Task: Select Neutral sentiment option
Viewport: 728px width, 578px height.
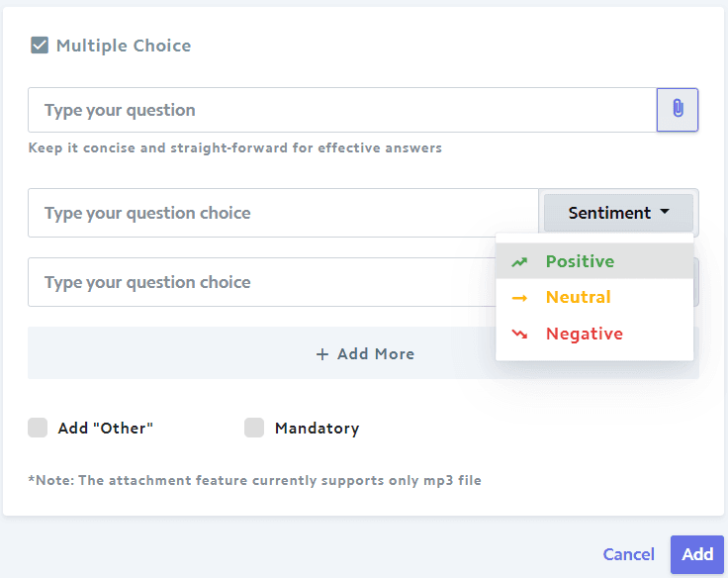Action: tap(594, 297)
